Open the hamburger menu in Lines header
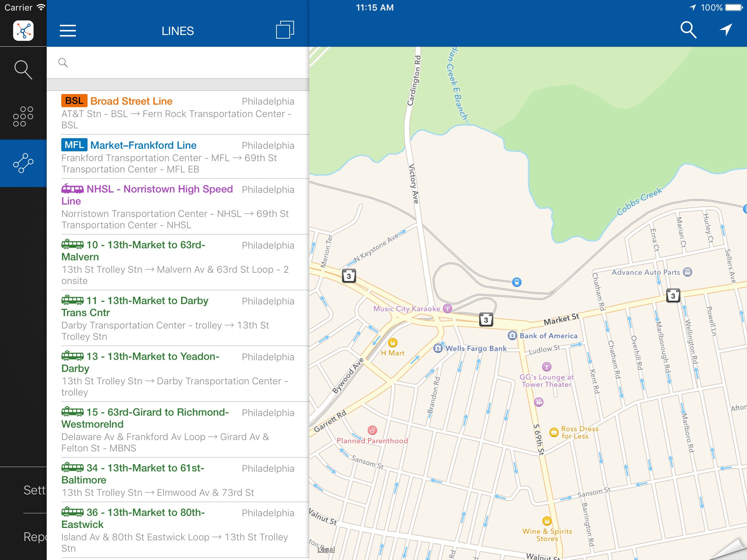Image resolution: width=747 pixels, height=560 pixels. (68, 31)
